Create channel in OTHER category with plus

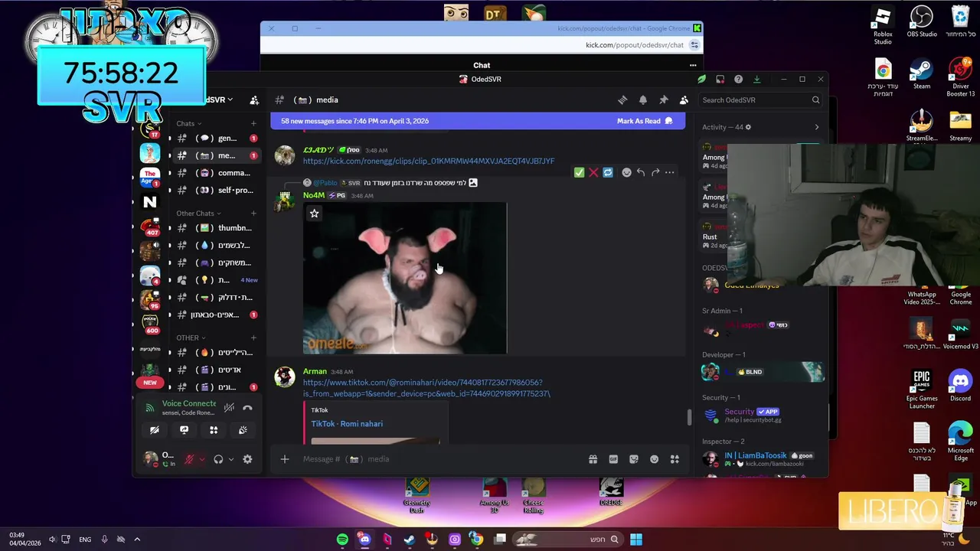click(253, 337)
